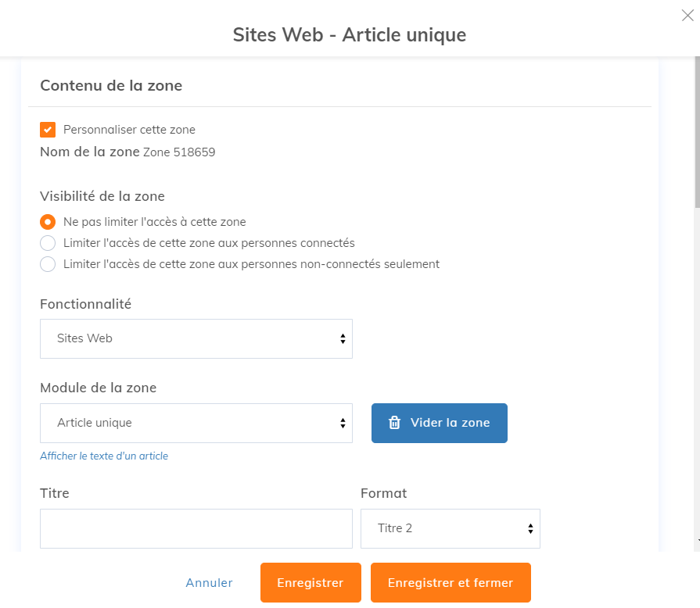Select Ne pas limiter l'accès radio option
This screenshot has height=608, width=700.
click(x=48, y=222)
